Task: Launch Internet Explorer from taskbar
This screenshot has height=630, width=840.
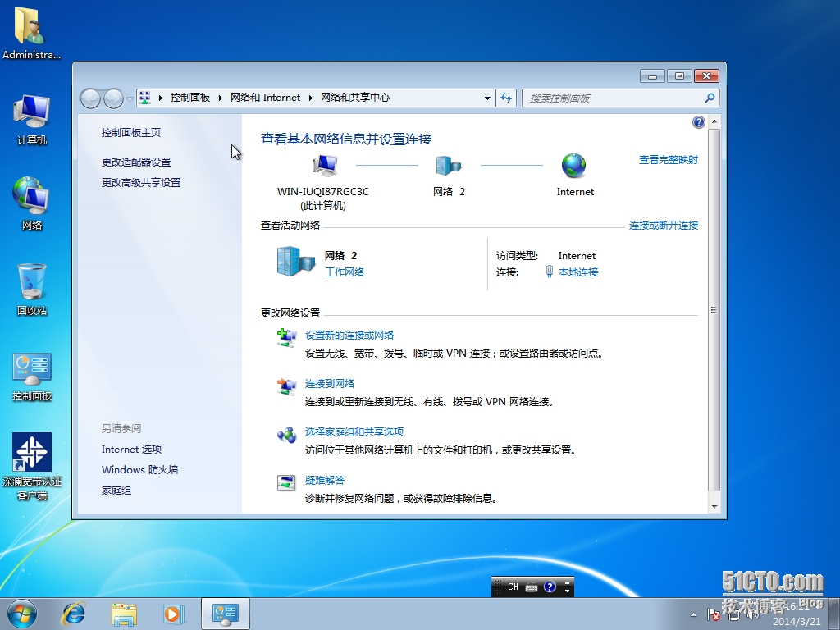Action: pyautogui.click(x=73, y=614)
